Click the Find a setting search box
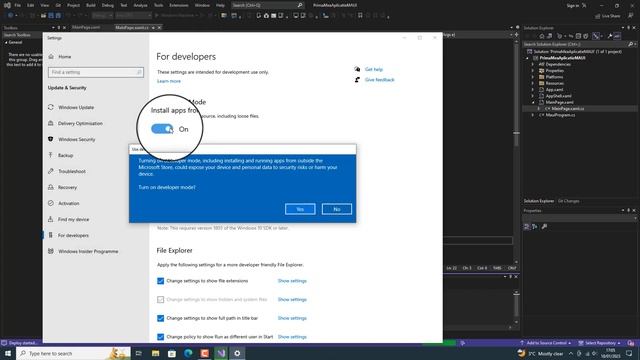Screen dimensions: 640x360 click(x=96, y=72)
